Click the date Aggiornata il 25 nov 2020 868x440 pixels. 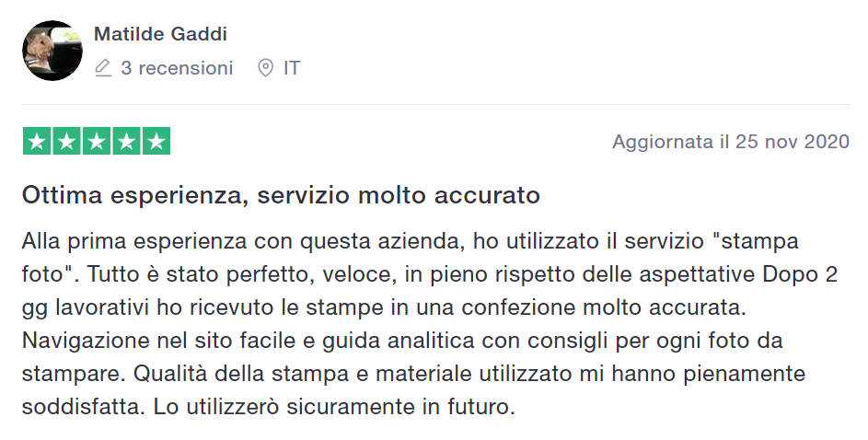(731, 142)
